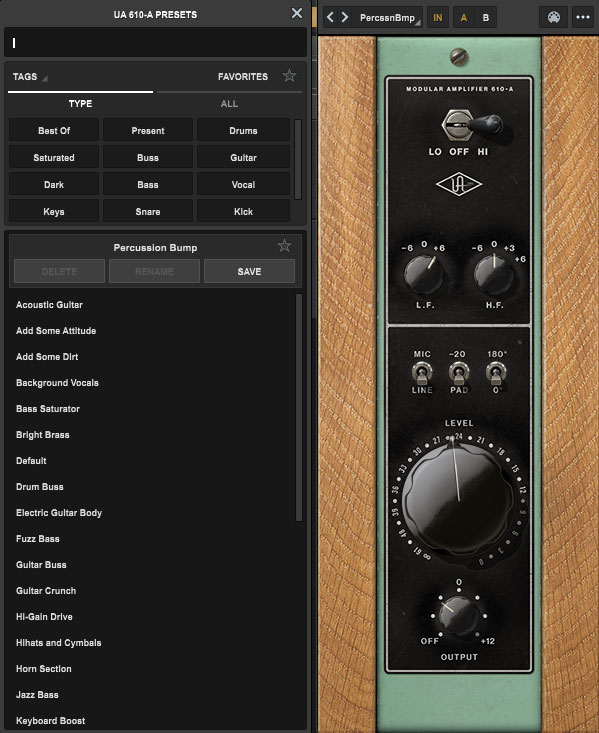Flip the LO OFF HI toggle switch
The height and width of the screenshot is (733, 599).
click(x=470, y=125)
